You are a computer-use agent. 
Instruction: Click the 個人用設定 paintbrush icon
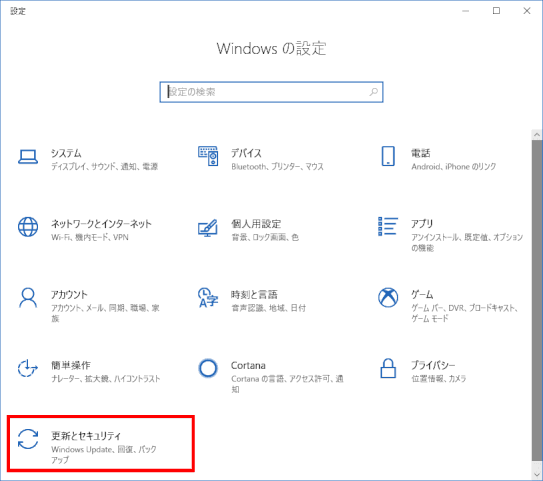208,228
